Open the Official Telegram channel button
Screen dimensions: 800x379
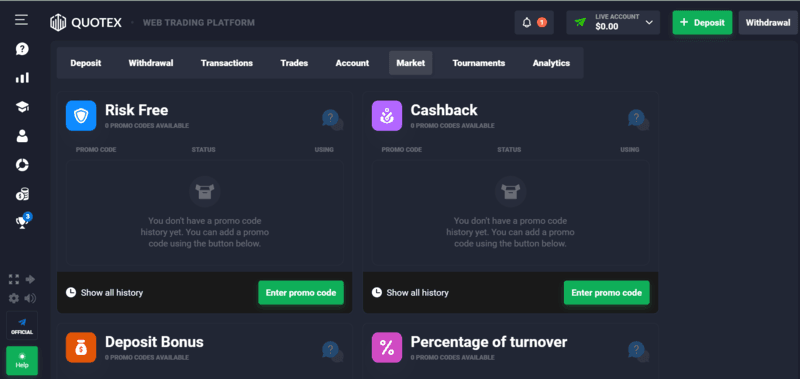click(x=22, y=325)
